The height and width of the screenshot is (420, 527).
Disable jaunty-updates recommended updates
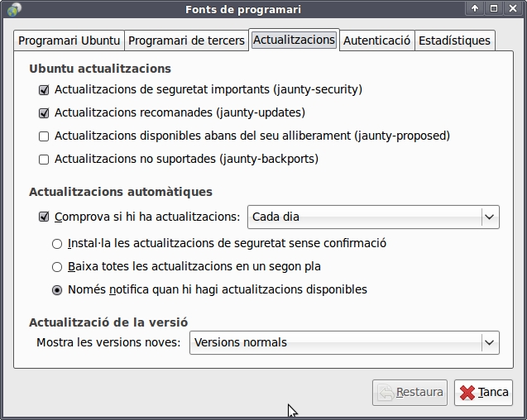44,113
